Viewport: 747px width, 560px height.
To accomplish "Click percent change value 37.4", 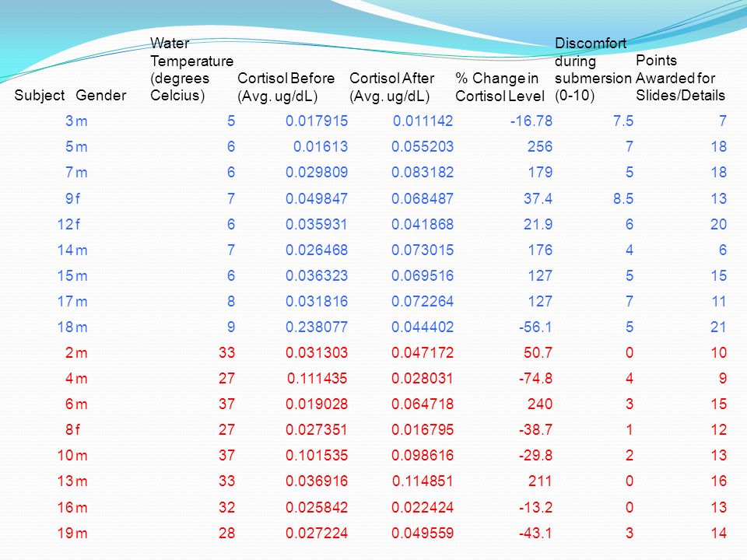I will (x=538, y=198).
